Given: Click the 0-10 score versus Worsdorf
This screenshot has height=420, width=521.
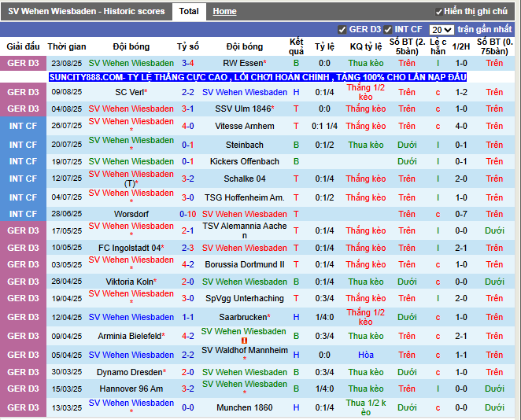Looking at the screenshot, I should [188, 214].
